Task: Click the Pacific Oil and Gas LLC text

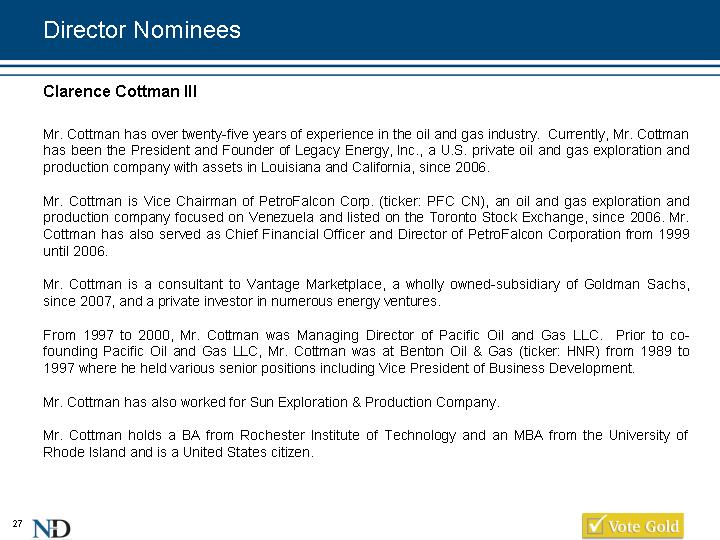Action: tap(519, 335)
